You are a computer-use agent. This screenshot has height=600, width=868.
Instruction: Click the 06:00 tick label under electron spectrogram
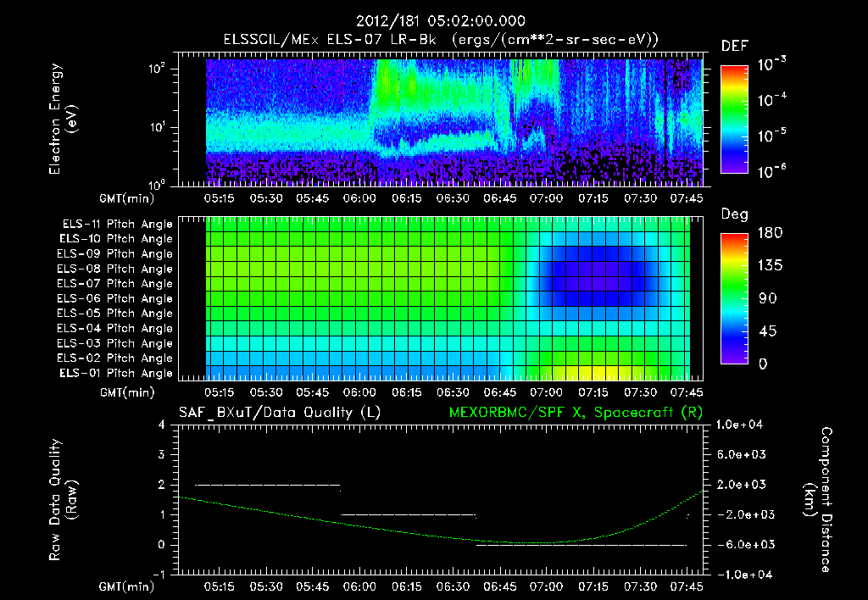[x=359, y=198]
